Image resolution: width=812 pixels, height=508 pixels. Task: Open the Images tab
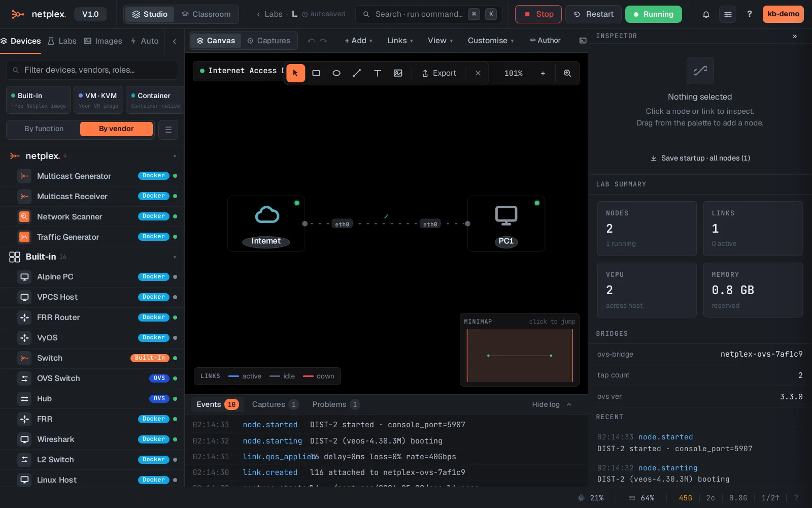[103, 41]
